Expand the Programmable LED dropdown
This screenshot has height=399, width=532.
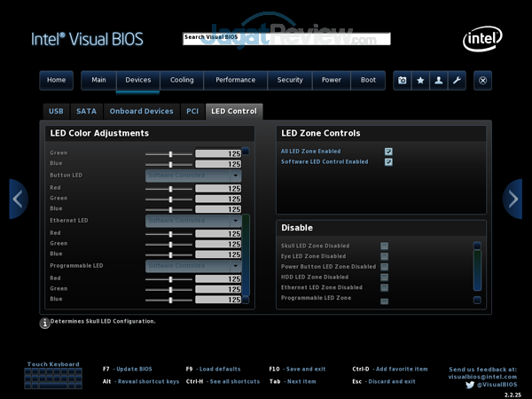tap(193, 265)
